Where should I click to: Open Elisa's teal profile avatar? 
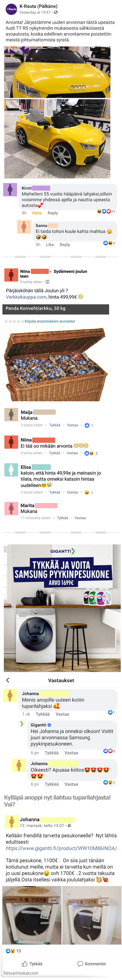coord(11,470)
